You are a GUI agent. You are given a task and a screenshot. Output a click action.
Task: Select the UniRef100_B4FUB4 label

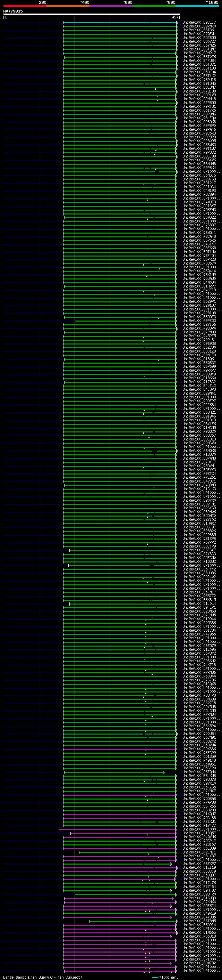pyautogui.click(x=199, y=60)
